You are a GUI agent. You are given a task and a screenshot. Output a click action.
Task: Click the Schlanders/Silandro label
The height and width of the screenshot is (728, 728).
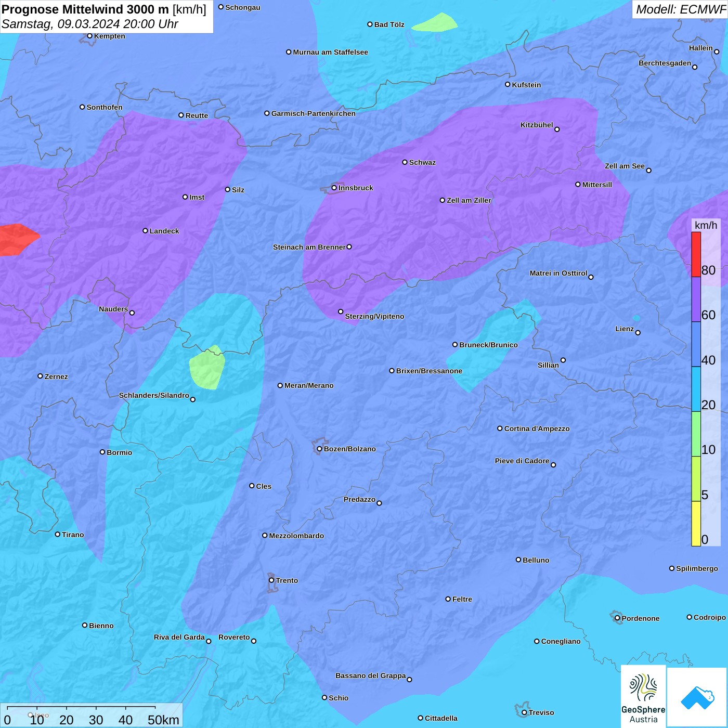(154, 395)
